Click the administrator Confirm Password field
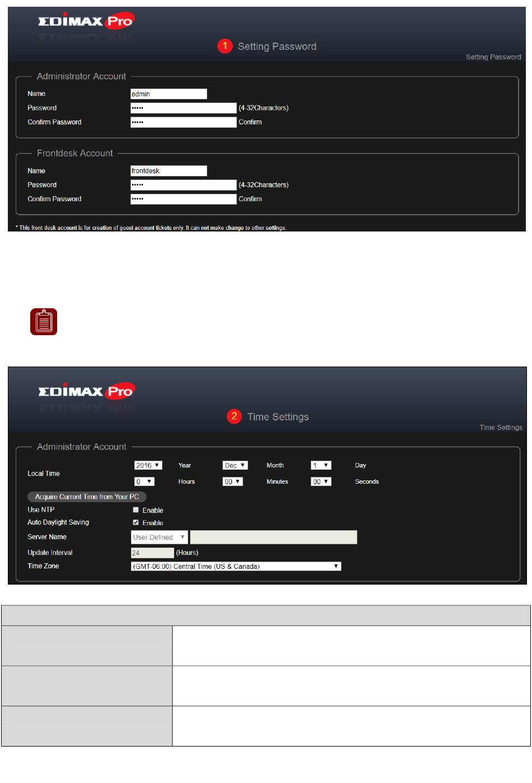Screen dimensions: 532x783 (x=183, y=122)
